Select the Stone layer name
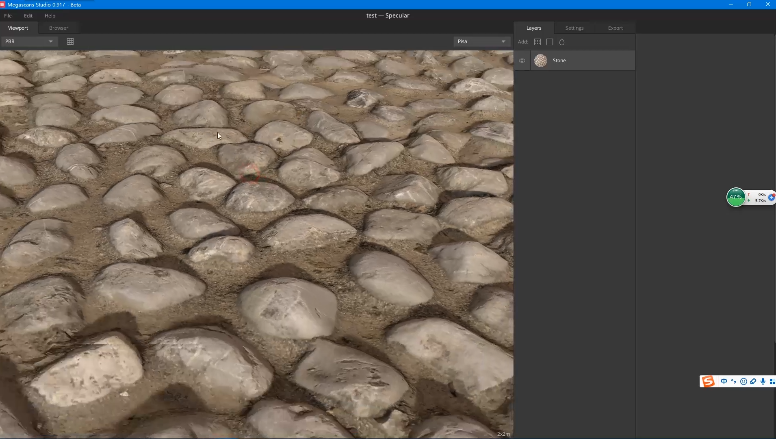The width and height of the screenshot is (776, 439). pos(559,60)
